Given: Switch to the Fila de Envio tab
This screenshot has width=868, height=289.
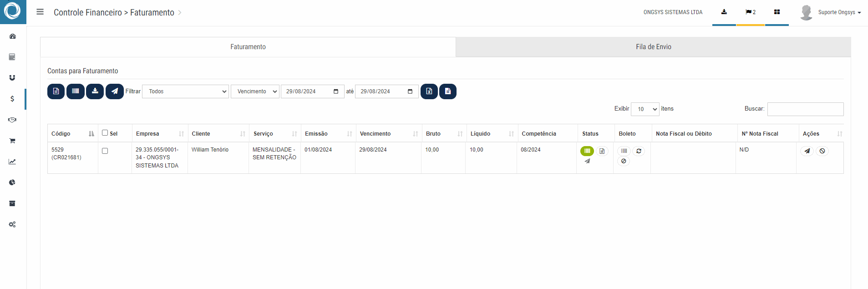Looking at the screenshot, I should 653,47.
